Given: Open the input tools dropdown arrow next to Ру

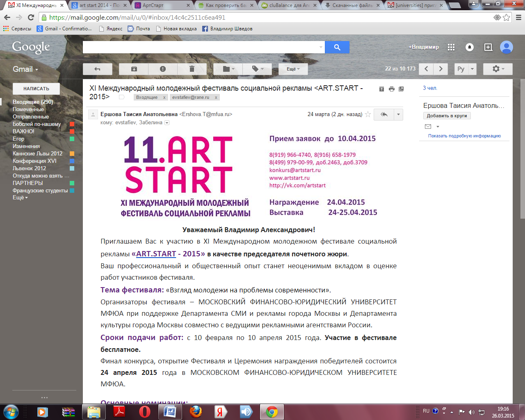Looking at the screenshot, I should 472,69.
